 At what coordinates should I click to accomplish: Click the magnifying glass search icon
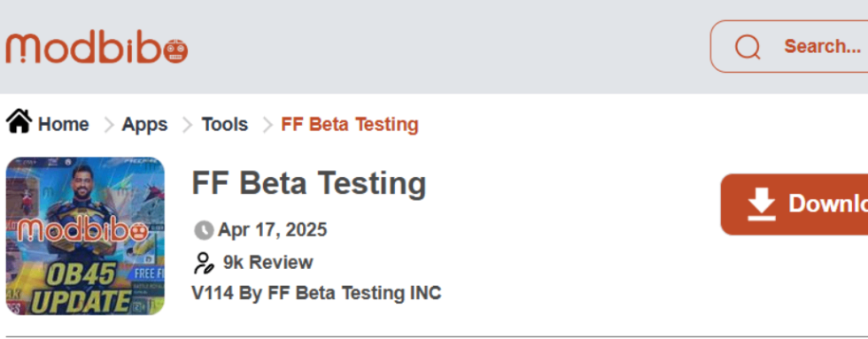click(748, 47)
